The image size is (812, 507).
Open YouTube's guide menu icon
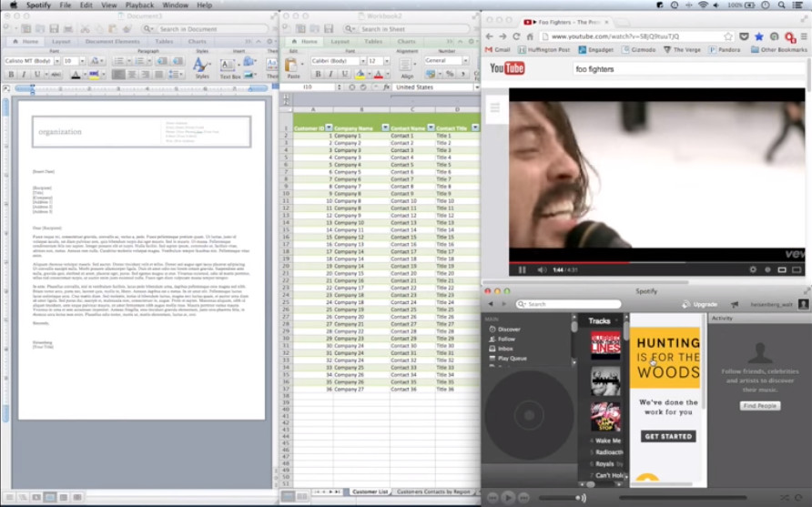495,107
